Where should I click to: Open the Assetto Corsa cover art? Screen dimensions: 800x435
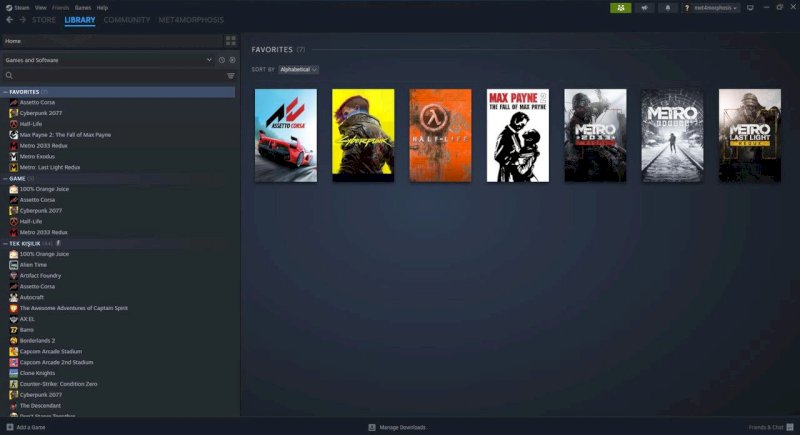pyautogui.click(x=286, y=136)
